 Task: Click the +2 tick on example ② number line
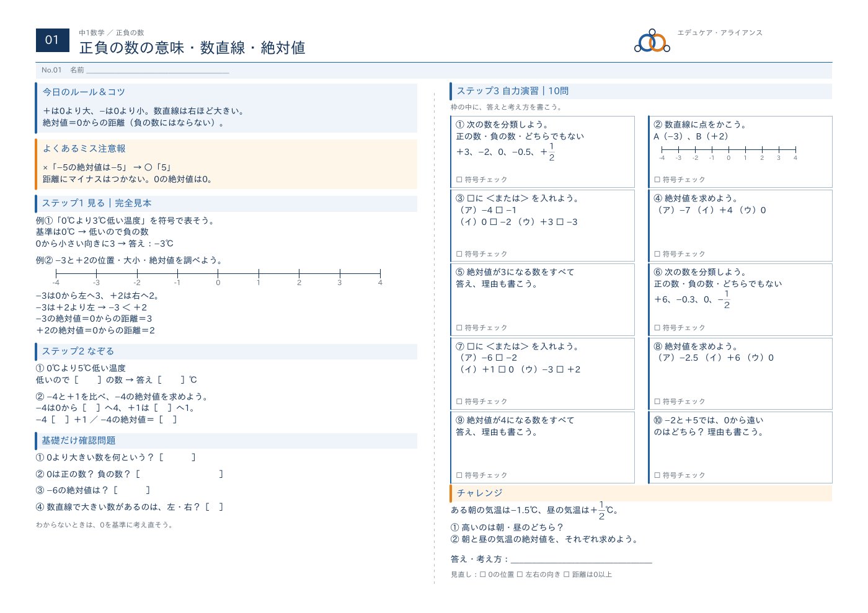(x=299, y=273)
